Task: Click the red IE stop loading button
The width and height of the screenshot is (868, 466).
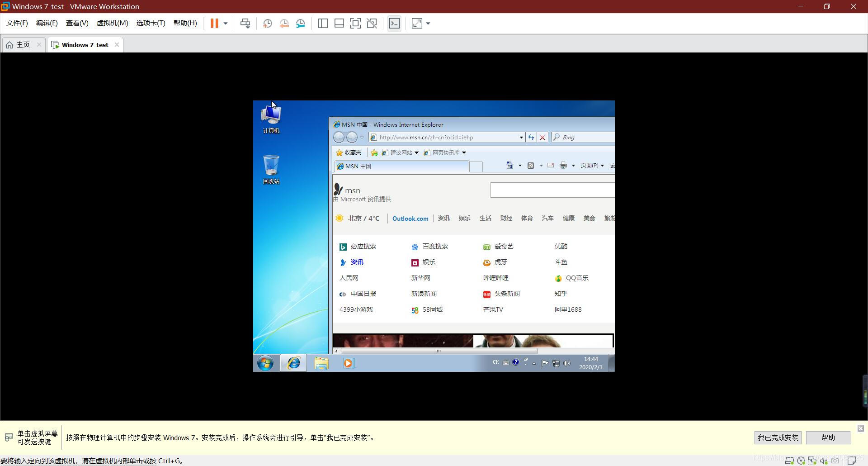Action: 542,137
